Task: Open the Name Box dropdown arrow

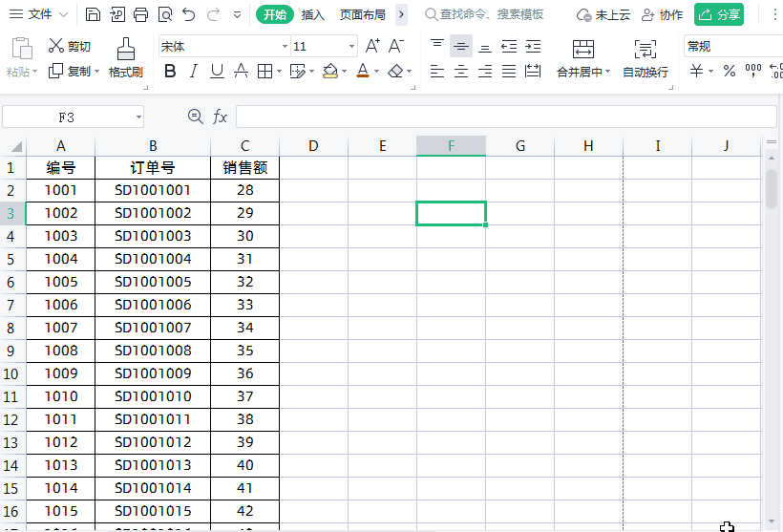Action: coord(138,117)
